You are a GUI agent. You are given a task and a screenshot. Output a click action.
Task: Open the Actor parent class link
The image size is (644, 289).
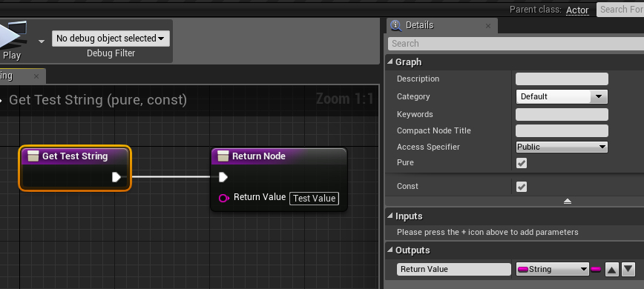(x=577, y=10)
